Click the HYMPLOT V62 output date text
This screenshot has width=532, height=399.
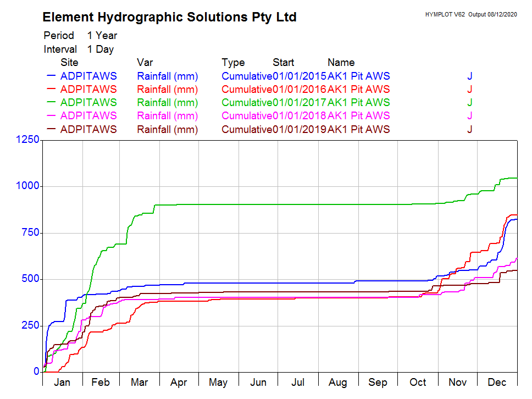[x=472, y=14]
